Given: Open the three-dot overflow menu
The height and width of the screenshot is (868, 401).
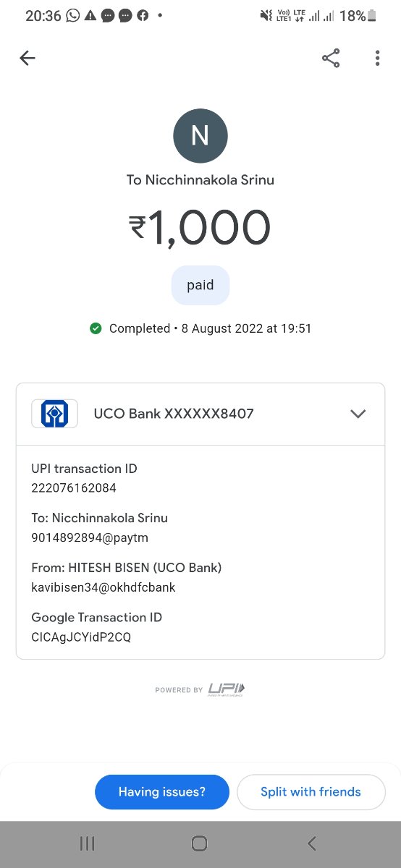Looking at the screenshot, I should 377,59.
